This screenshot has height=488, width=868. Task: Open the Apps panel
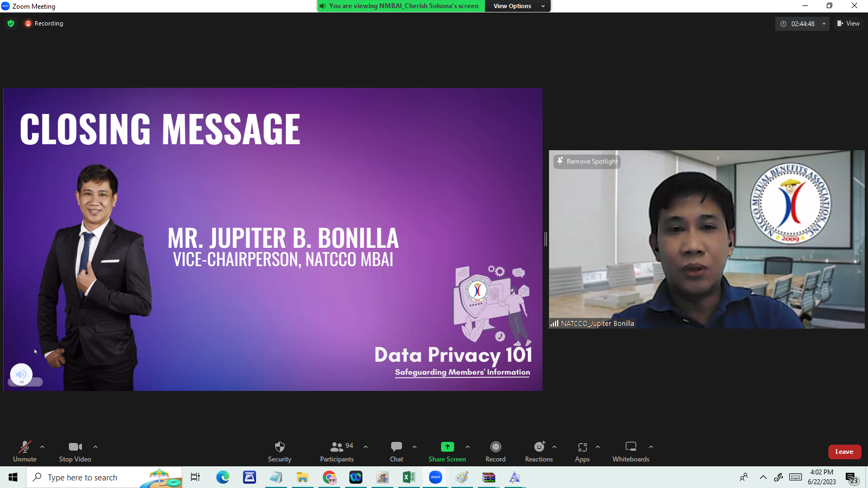pyautogui.click(x=582, y=451)
